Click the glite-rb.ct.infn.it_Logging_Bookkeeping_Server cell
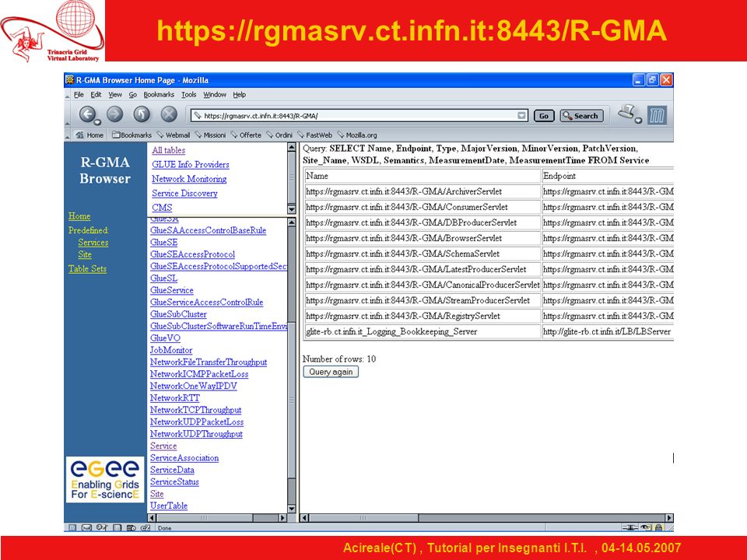Viewport: 747px width, 560px height. (x=423, y=331)
